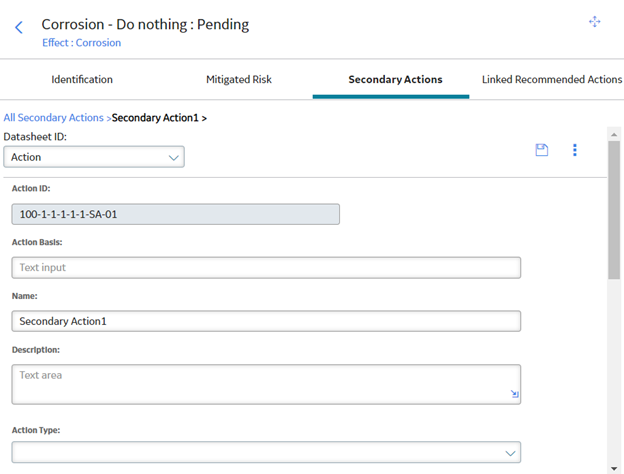
Task: Open the Mitigated Risk tab
Action: click(x=239, y=79)
